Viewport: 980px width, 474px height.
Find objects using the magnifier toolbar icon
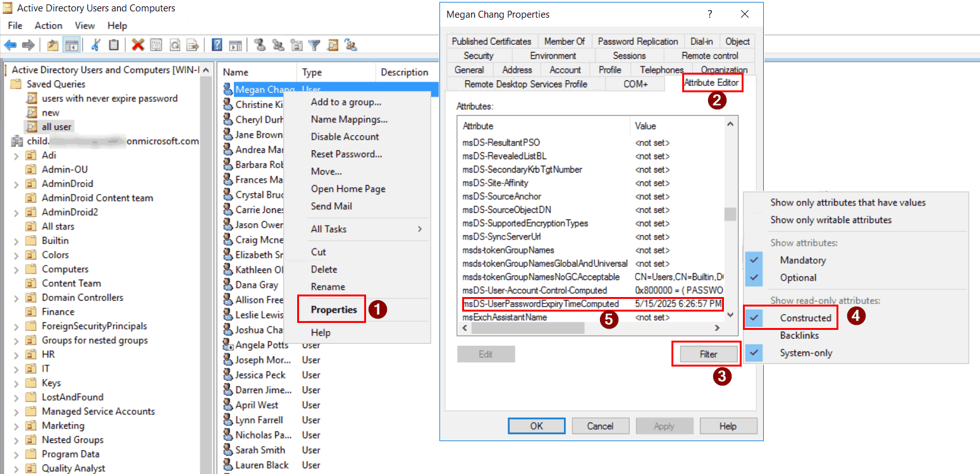point(331,45)
